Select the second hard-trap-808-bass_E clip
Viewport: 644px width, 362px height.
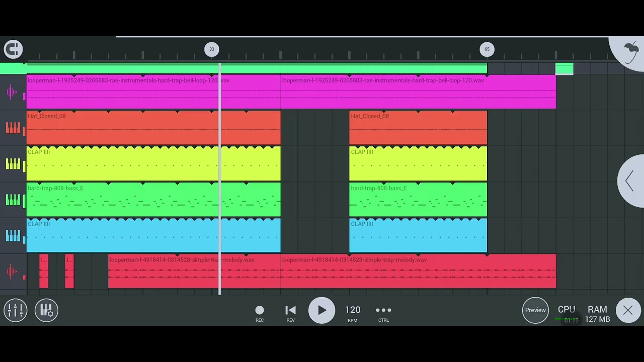[x=418, y=200]
